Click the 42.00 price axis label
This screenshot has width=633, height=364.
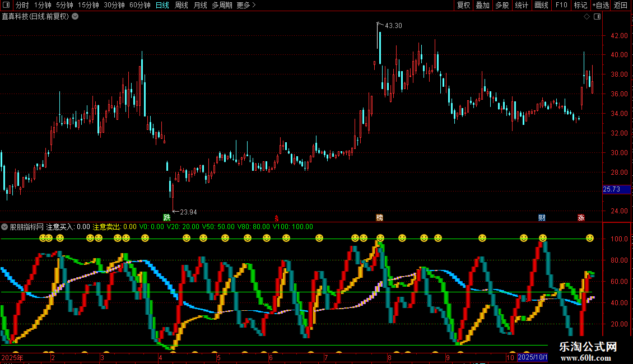click(x=619, y=35)
